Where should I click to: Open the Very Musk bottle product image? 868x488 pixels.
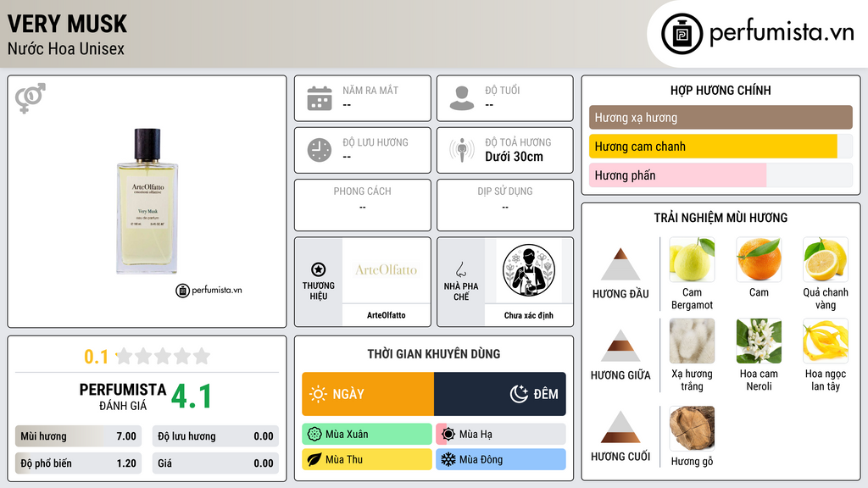coord(147,201)
